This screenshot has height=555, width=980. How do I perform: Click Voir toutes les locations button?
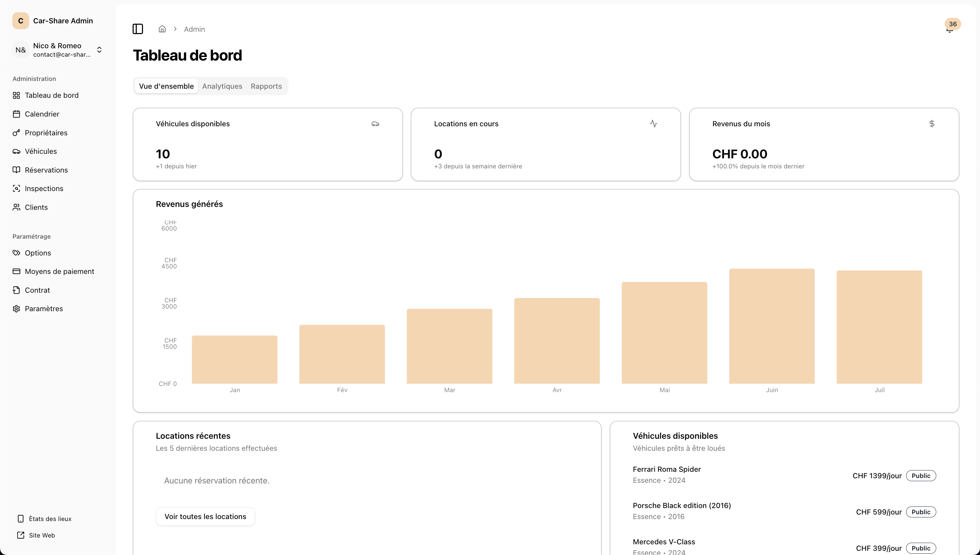click(x=205, y=516)
